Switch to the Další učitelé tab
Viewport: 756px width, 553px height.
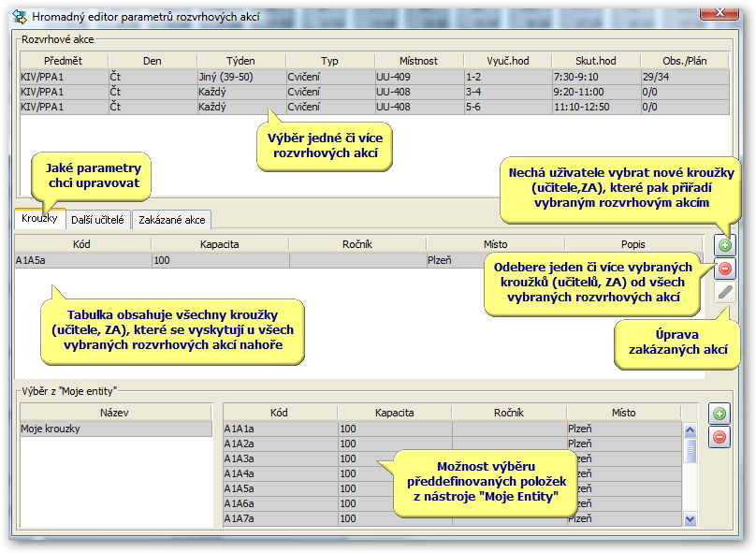click(x=97, y=220)
